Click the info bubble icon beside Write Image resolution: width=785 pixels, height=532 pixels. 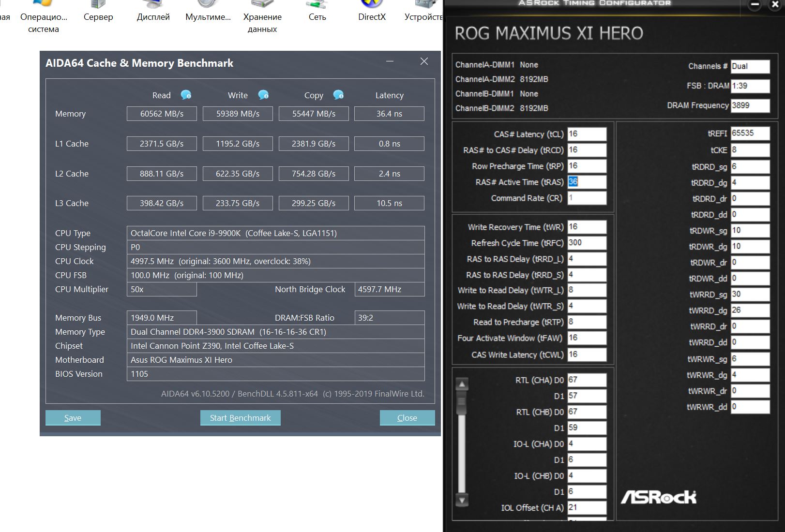(263, 95)
